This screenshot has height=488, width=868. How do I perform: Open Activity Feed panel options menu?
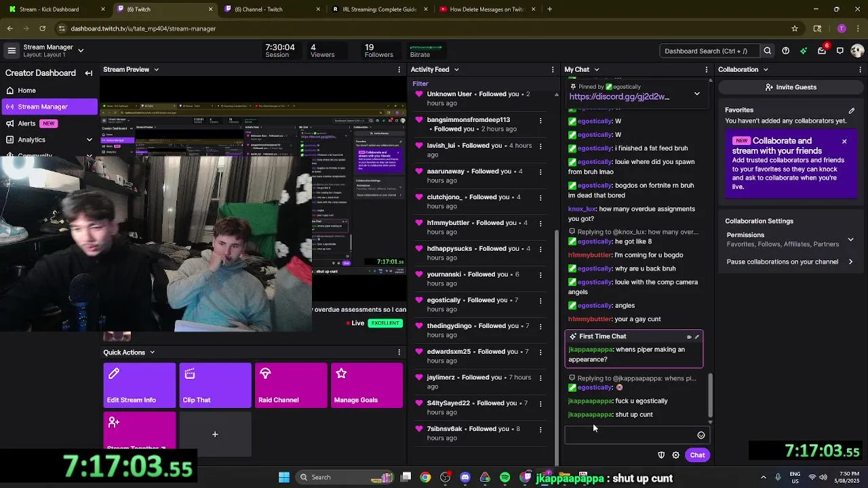[553, 69]
